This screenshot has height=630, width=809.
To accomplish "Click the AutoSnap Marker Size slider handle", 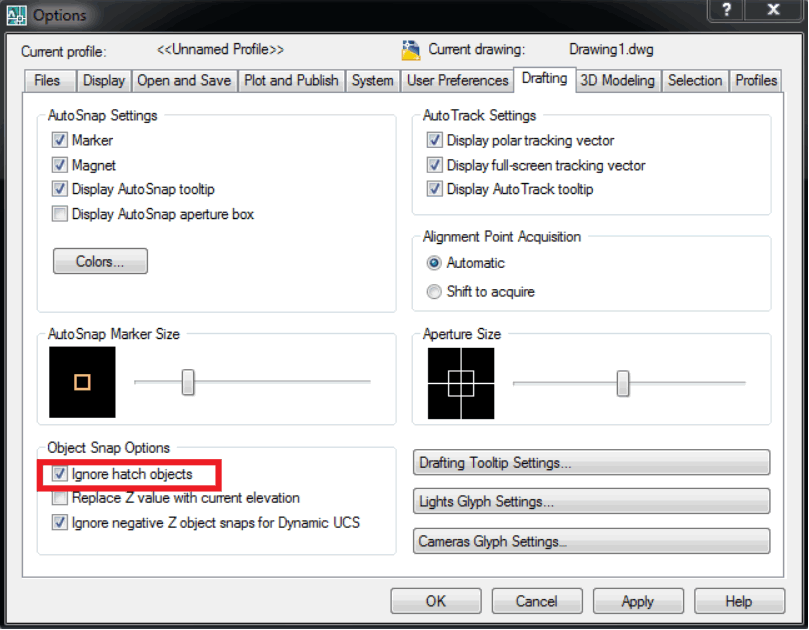I will coord(188,382).
